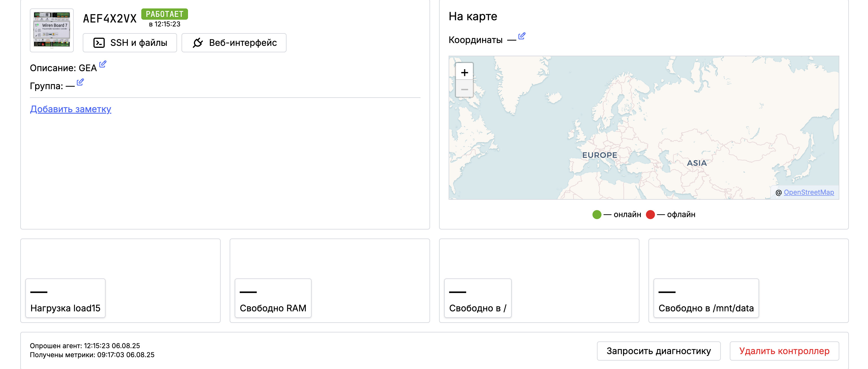
Task: Click Добавить заметку link
Action: pyautogui.click(x=70, y=109)
